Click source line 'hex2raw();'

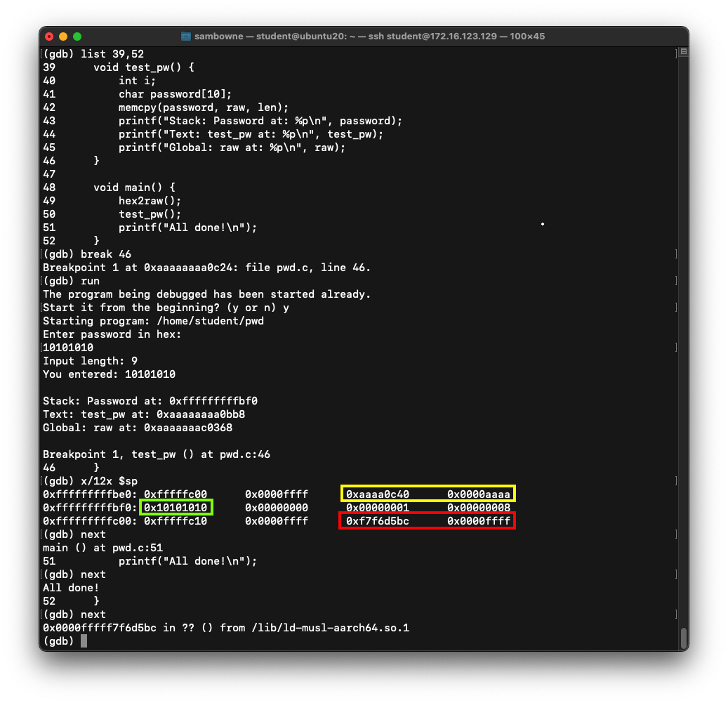click(x=150, y=201)
